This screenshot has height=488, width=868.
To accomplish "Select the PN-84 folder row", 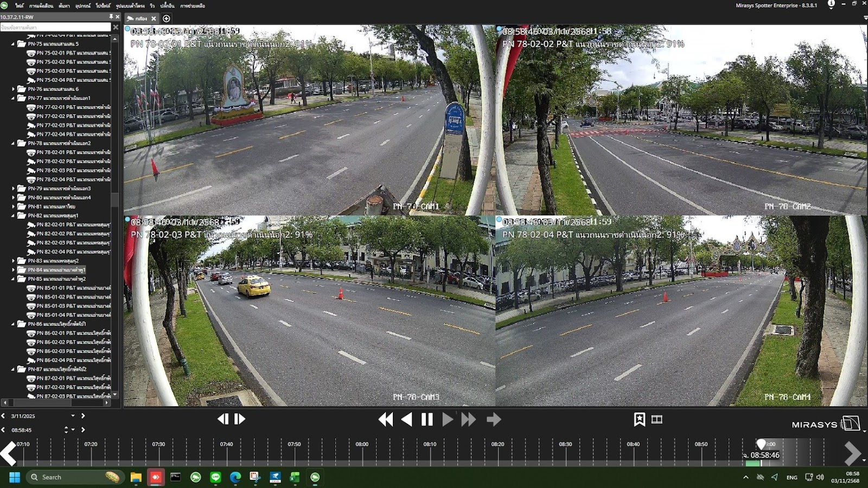I will (x=52, y=269).
